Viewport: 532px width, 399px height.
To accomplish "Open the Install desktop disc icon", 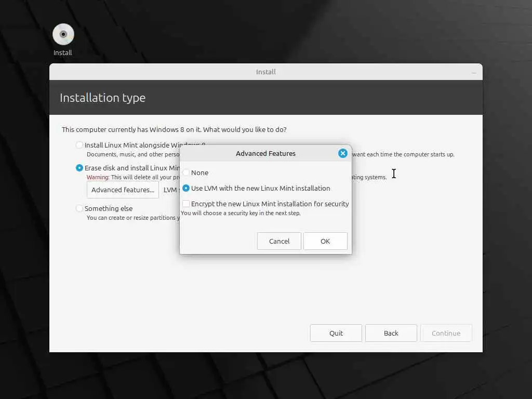I will coord(63,34).
